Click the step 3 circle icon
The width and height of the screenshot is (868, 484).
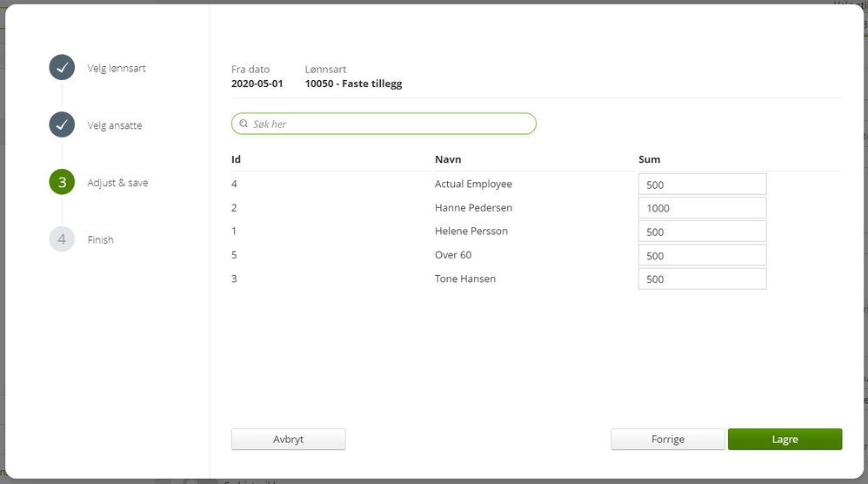pos(62,183)
